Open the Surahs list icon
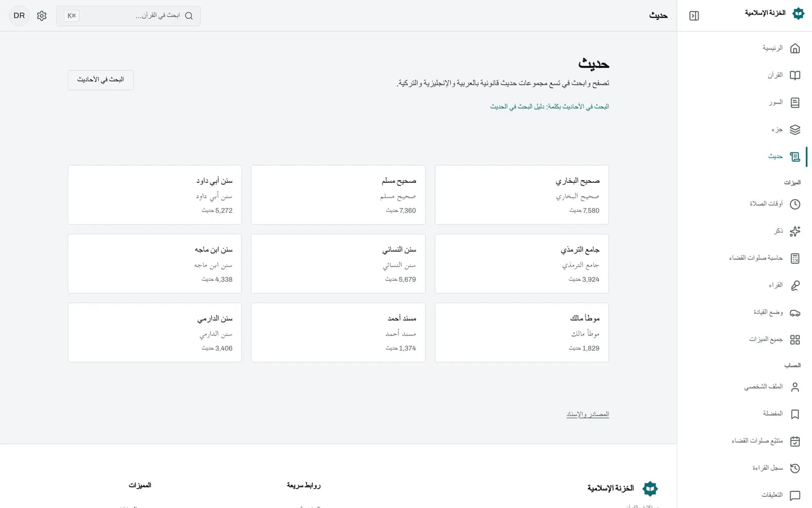Viewport: 812px width, 508px height. [x=795, y=103]
